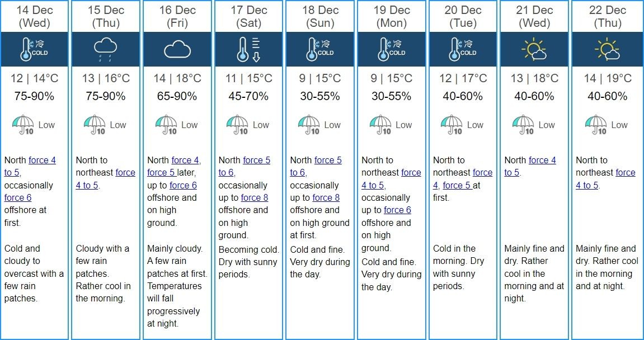Follow the "force 6" link in 16 Dec forecast
Image resolution: width=644 pixels, height=340 pixels.
pos(183,185)
